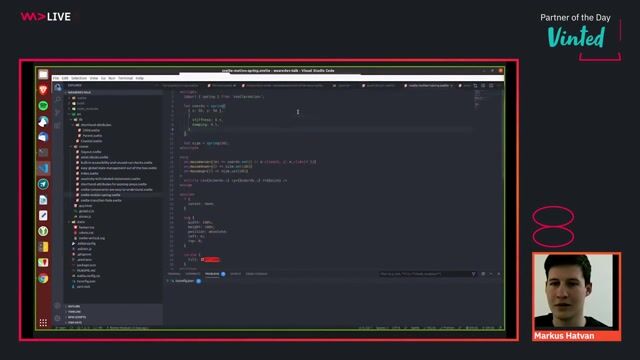The width and height of the screenshot is (640, 360).
Task: Maximize the bottom panel with the chevron icon
Action: (x=491, y=274)
